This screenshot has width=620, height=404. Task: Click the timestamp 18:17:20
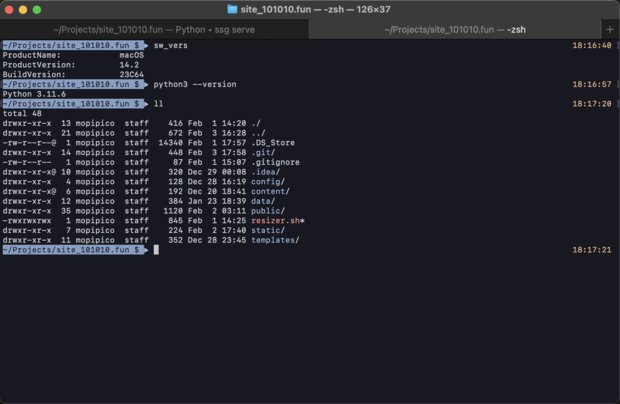[x=592, y=104]
